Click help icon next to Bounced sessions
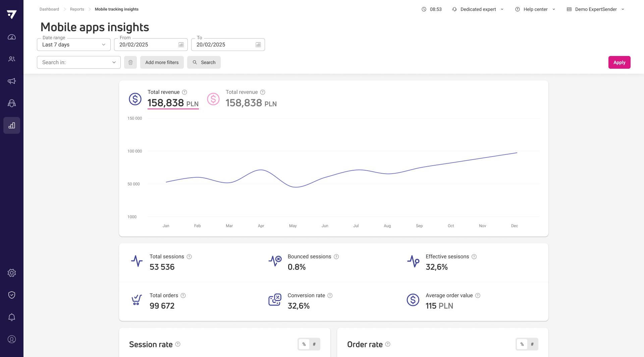Viewport: 644px width, 357px height. (336, 257)
